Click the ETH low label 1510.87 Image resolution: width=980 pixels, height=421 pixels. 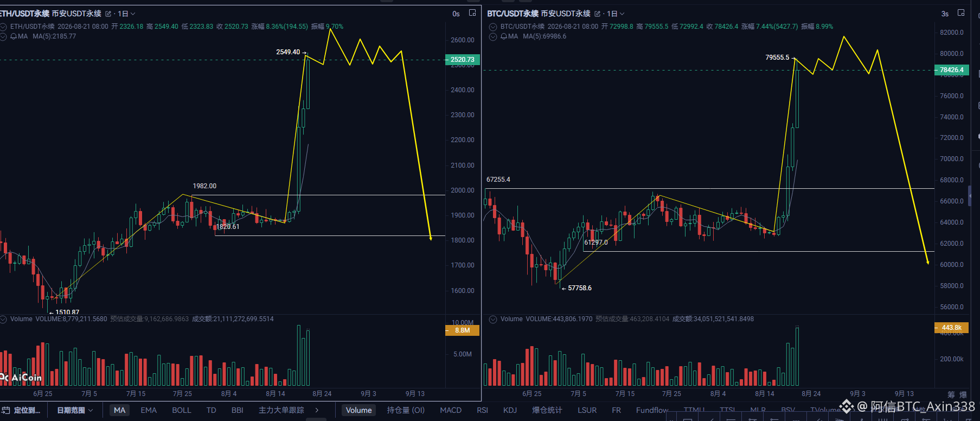click(67, 312)
